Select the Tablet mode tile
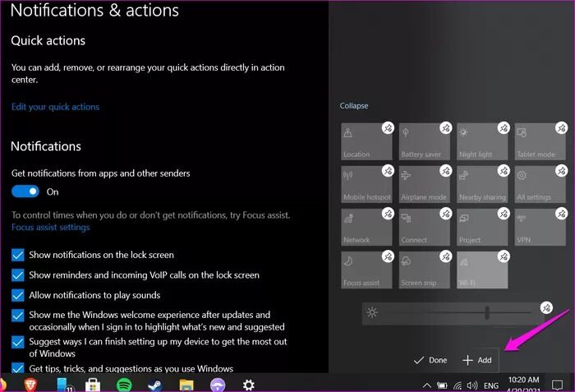This screenshot has height=392, width=575. 540,141
